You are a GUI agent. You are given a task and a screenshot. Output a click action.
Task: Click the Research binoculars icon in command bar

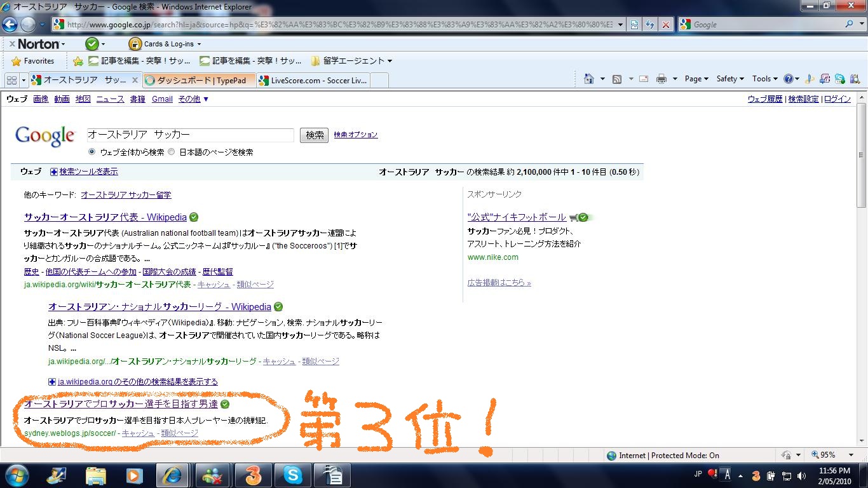click(x=855, y=79)
